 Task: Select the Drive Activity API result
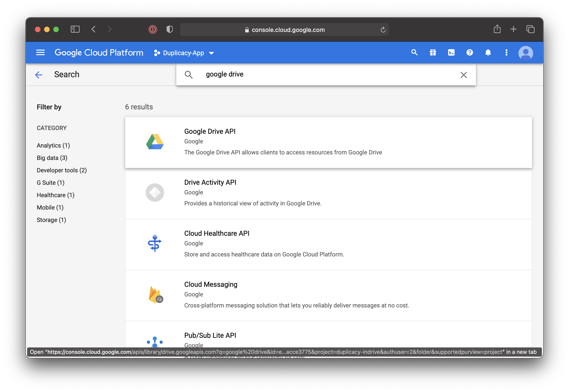[210, 182]
